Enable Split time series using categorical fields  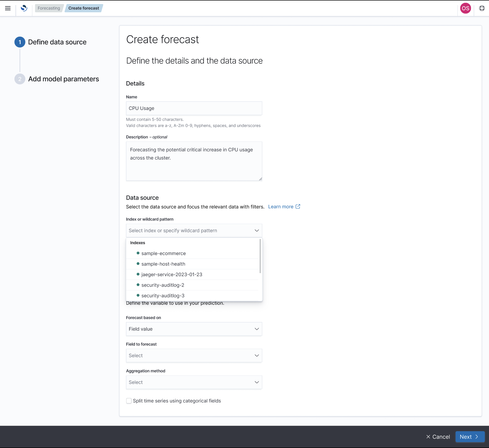(129, 401)
